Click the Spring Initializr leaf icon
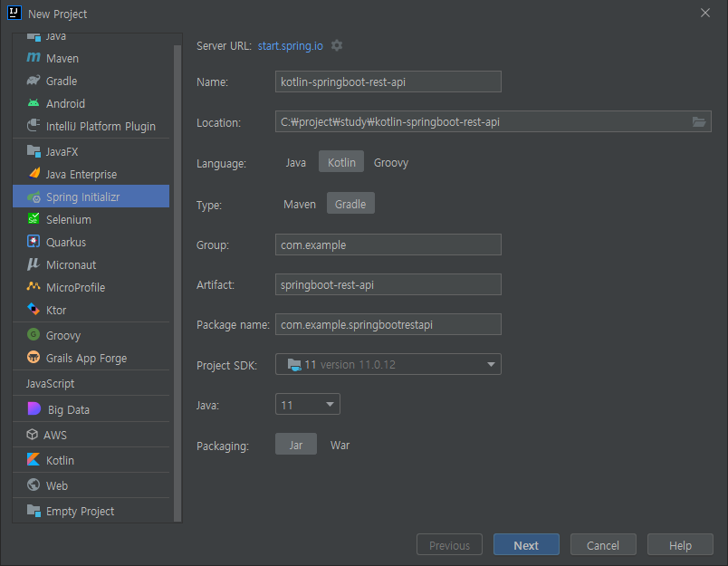The image size is (728, 566). tap(34, 197)
